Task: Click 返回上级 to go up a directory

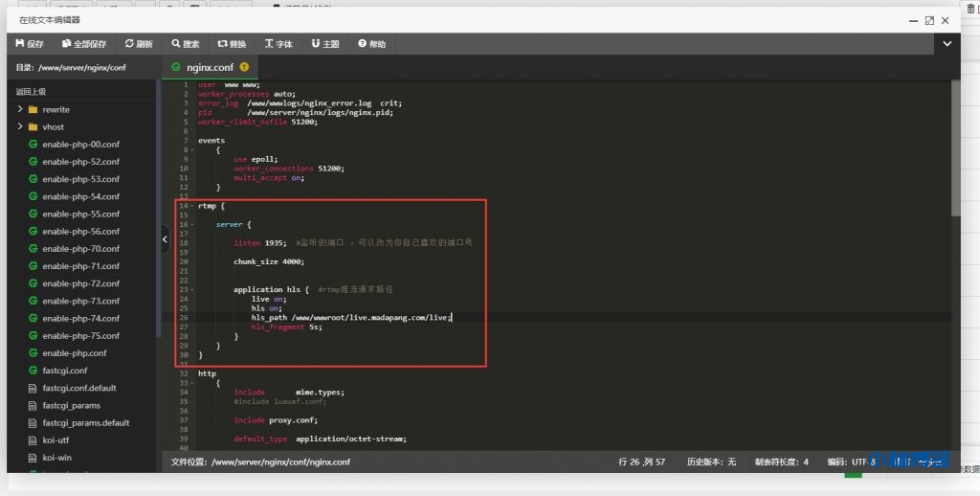Action: [x=31, y=92]
